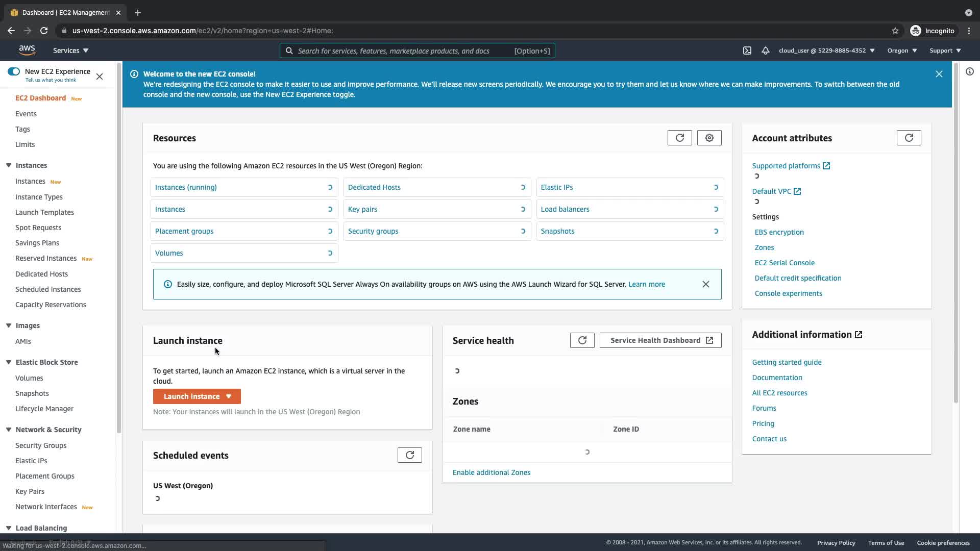Open the Oregon region selector

coord(902,51)
